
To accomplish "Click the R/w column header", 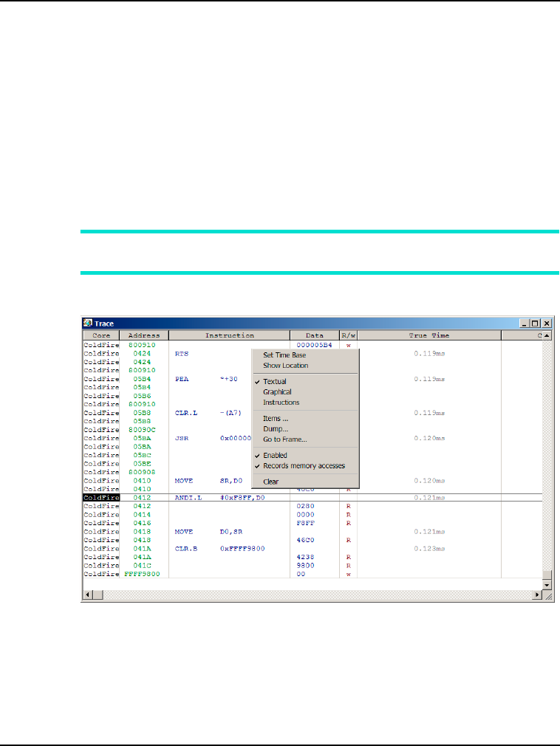I will tap(348, 335).
